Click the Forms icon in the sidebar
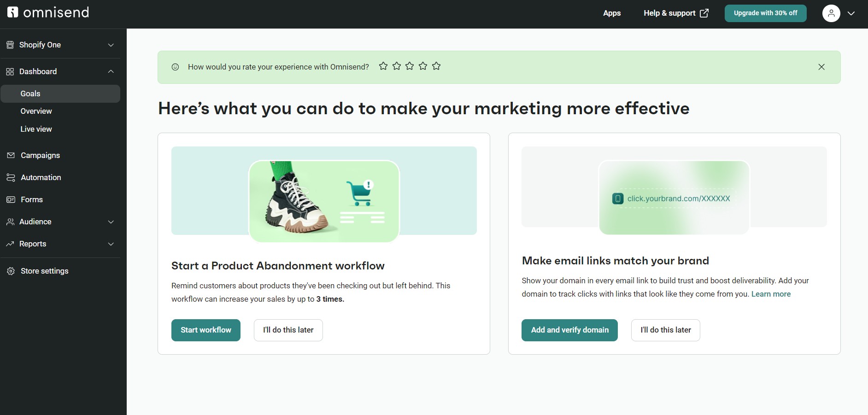Image resolution: width=868 pixels, height=415 pixels. tap(10, 199)
